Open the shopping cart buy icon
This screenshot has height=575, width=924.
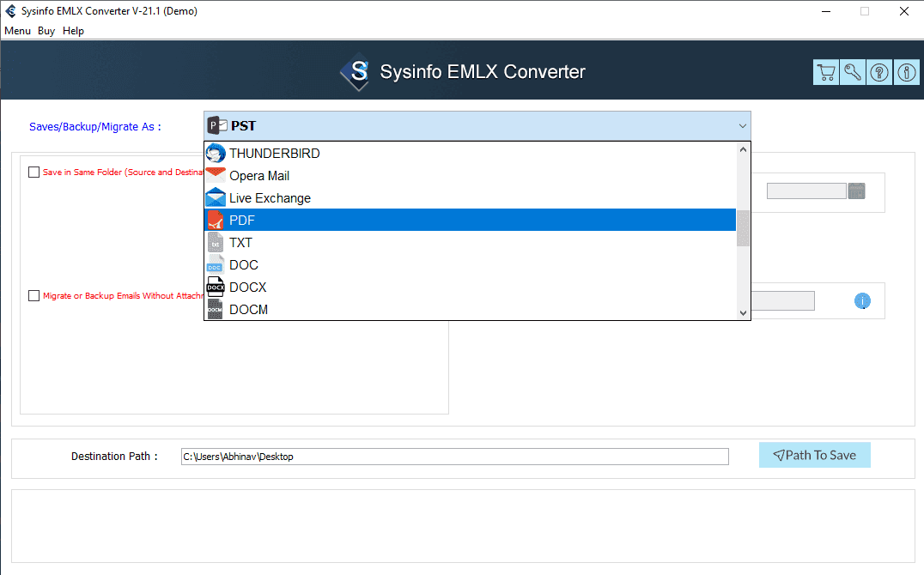click(826, 72)
